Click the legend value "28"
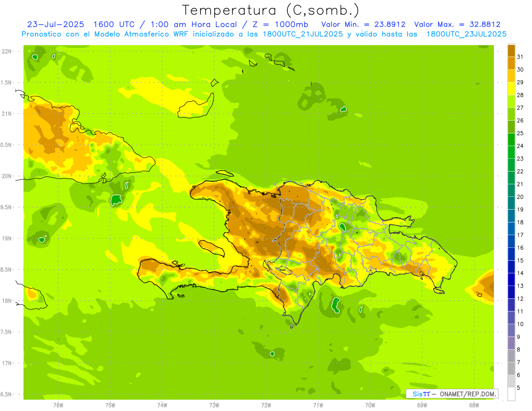Viewport: 532px width, 411px height. tap(520, 95)
